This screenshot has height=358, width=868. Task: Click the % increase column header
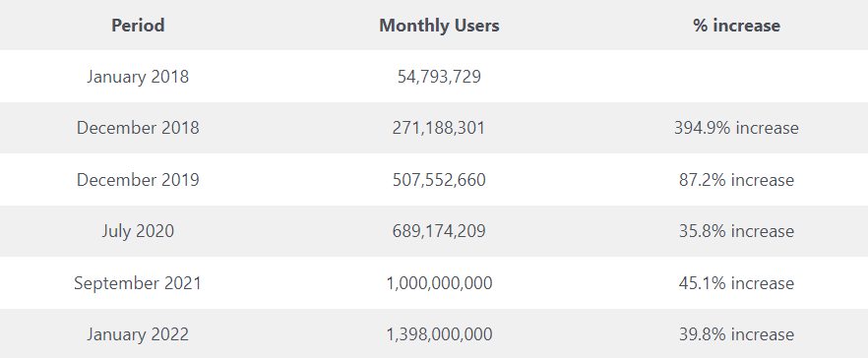(736, 26)
